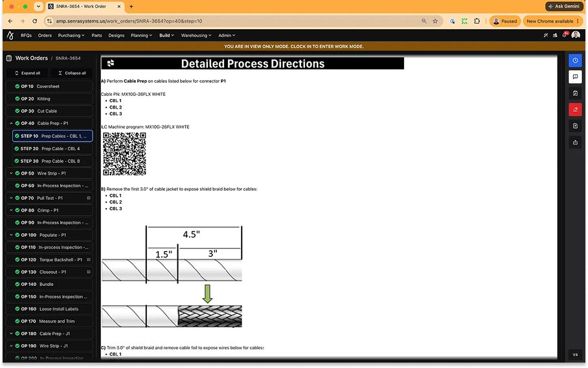The image size is (588, 368).
Task: Select the SNRA-3654 Work Order browser tab
Action: pyautogui.click(x=85, y=6)
